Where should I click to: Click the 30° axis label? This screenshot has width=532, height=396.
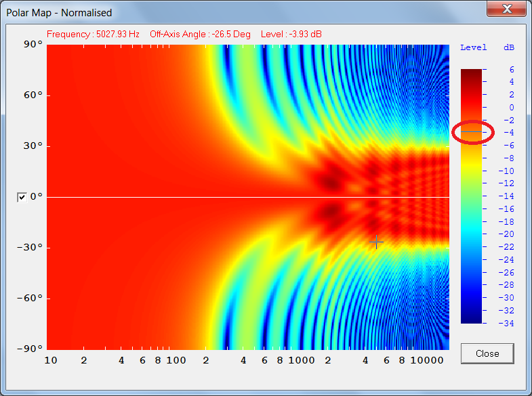click(33, 146)
